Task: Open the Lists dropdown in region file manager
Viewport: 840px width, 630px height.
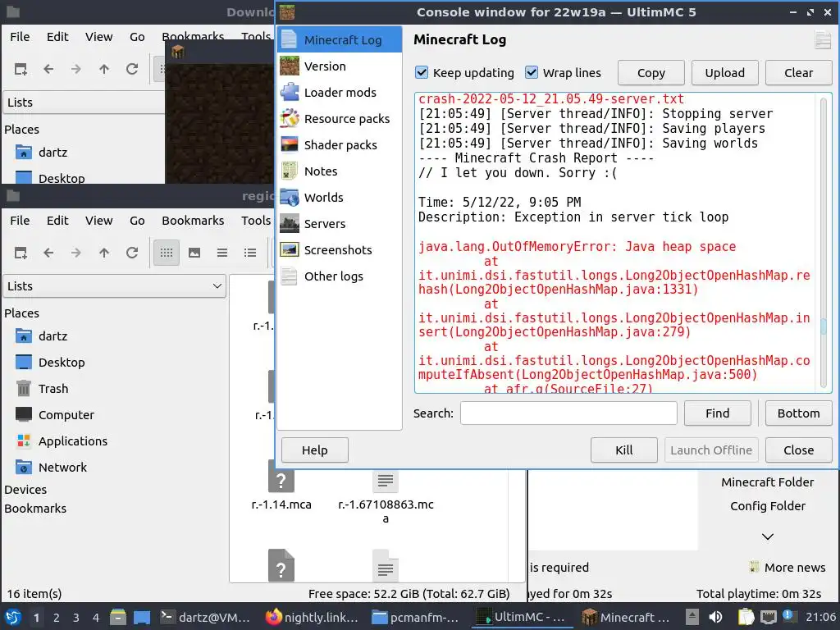Action: [115, 286]
